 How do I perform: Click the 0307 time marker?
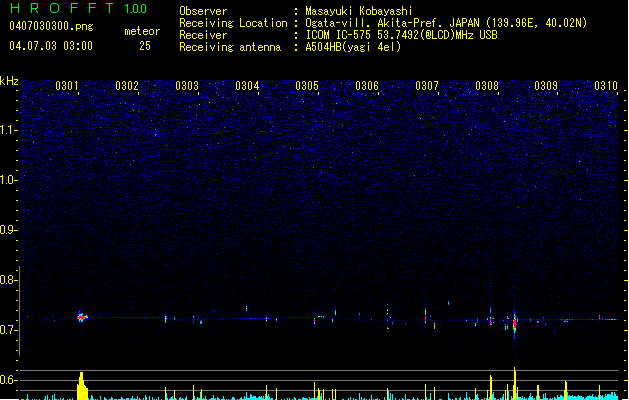coord(427,86)
